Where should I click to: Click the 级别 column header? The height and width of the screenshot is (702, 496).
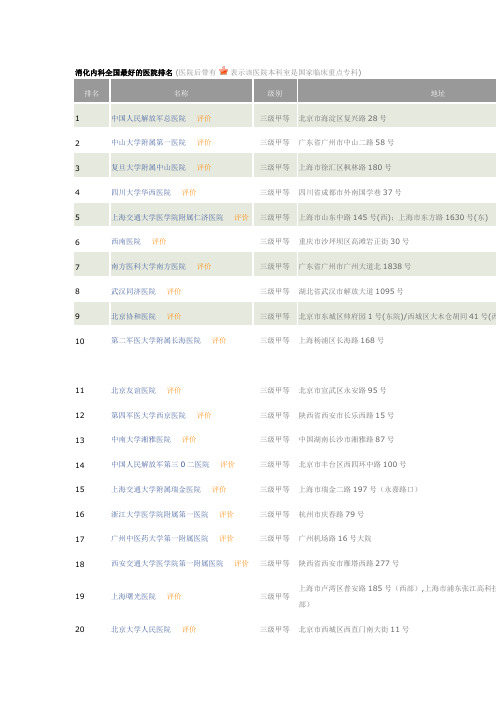275,93
